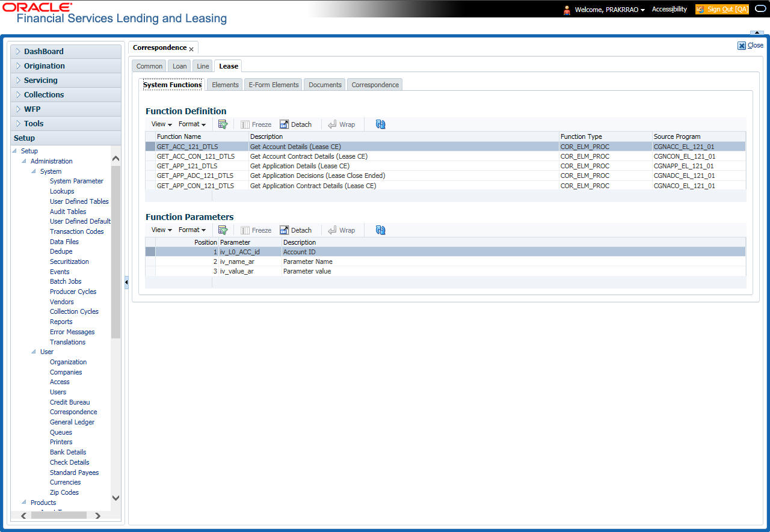Open User Defined Tables link
The width and height of the screenshot is (770, 532).
pos(79,201)
